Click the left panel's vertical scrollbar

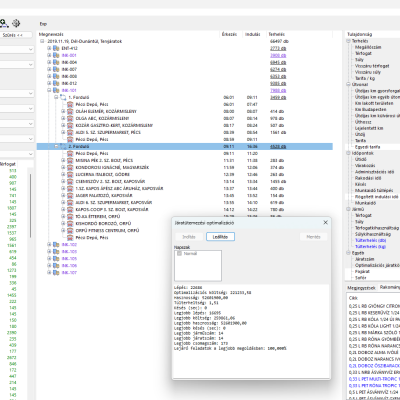31,205
